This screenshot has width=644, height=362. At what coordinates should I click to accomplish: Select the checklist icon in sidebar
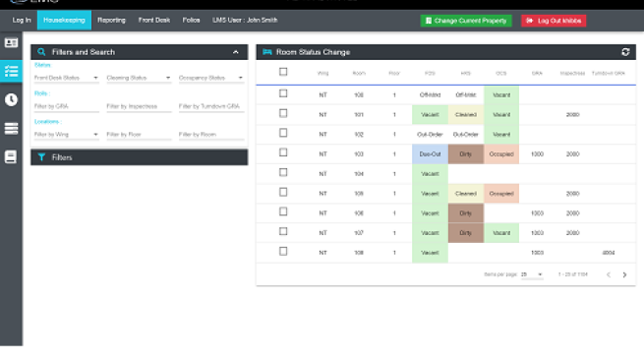coord(11,71)
